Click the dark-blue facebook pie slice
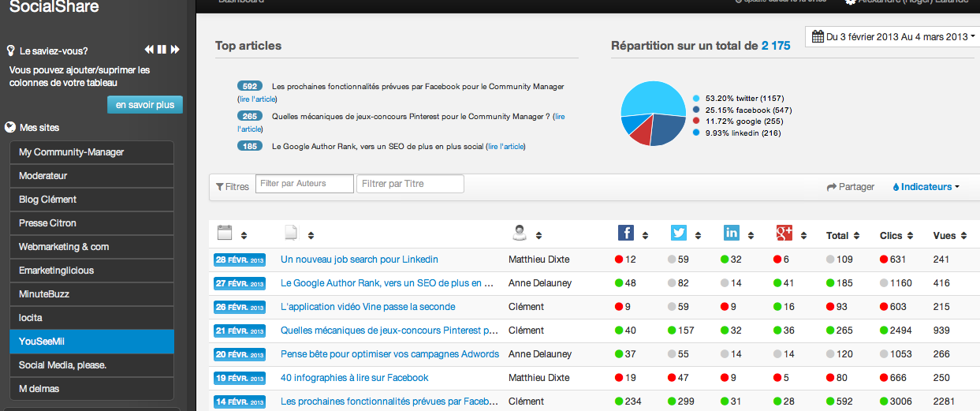Image resolution: width=980 pixels, height=411 pixels. 669,130
